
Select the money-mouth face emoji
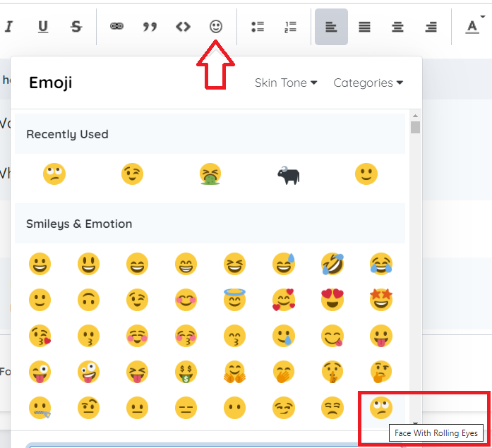pyautogui.click(x=186, y=372)
